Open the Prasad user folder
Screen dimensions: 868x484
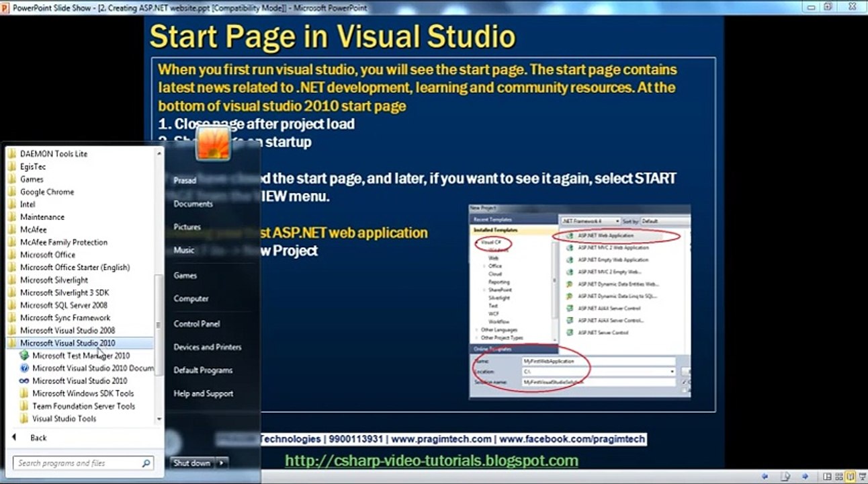(x=185, y=180)
